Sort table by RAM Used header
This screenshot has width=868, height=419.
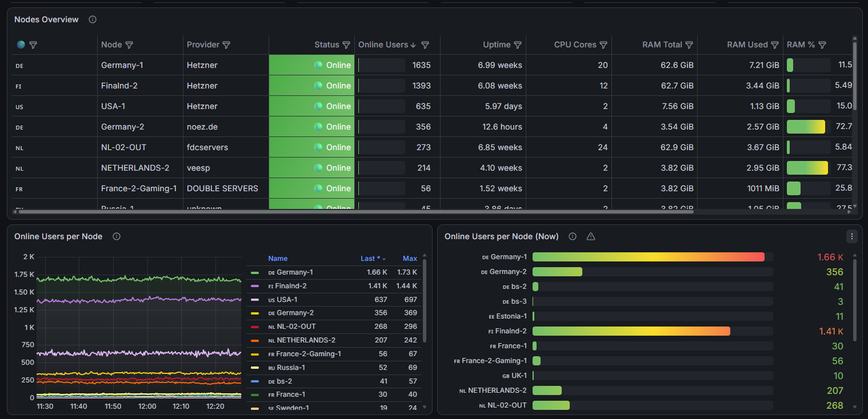(747, 45)
